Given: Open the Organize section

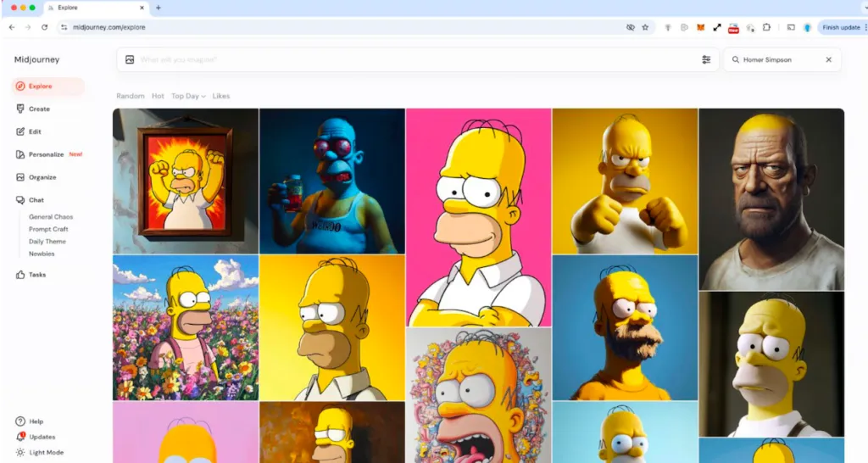Looking at the screenshot, I should click(x=42, y=177).
